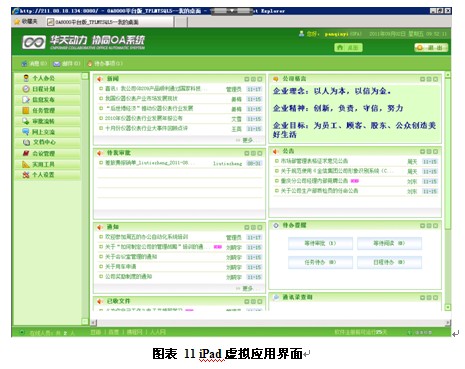Screen dimensions: 465x369
Task: Click the 退出 logout button
Action: click(431, 48)
